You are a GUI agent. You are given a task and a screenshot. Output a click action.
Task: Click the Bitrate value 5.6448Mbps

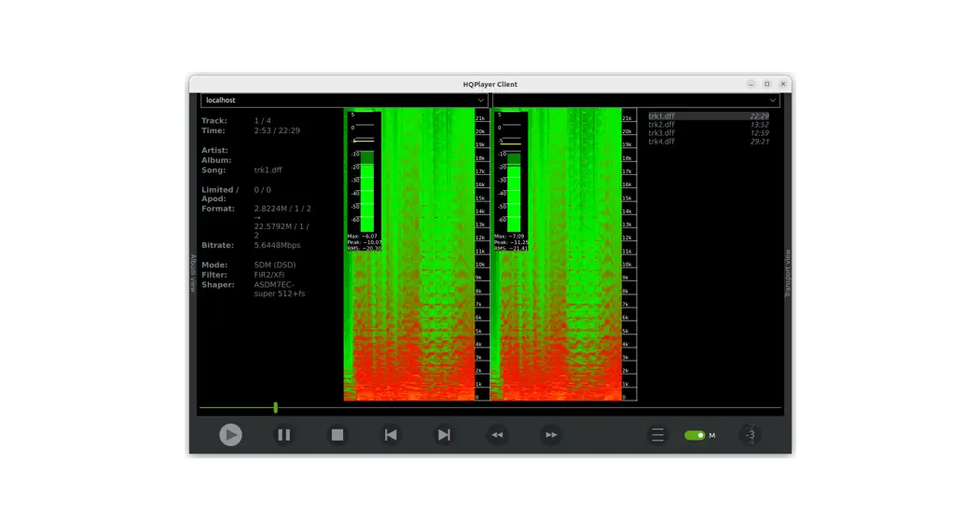[277, 245]
